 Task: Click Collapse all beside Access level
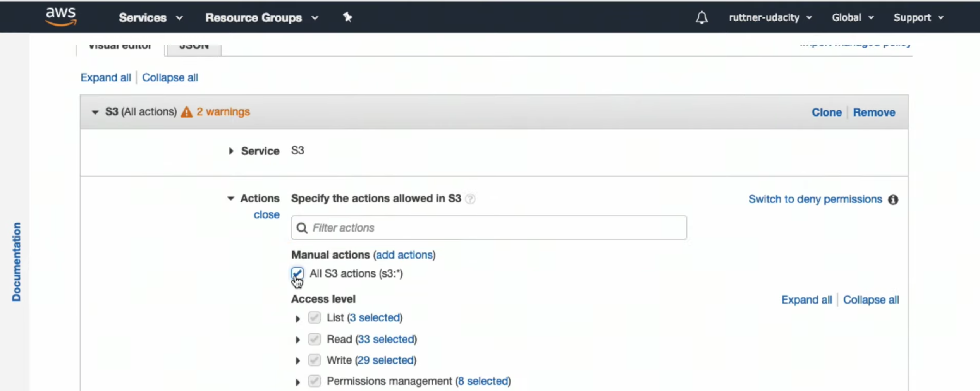click(871, 300)
